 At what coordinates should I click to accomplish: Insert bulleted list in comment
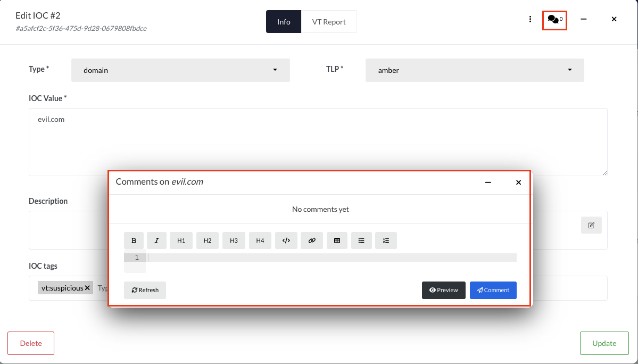tap(361, 241)
